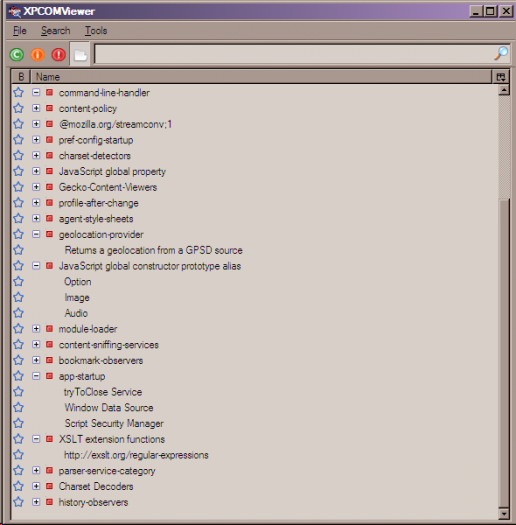Viewport: 516px width, 525px height.
Task: Toggle bookmark star for command-line-handler
Action: [19, 92]
